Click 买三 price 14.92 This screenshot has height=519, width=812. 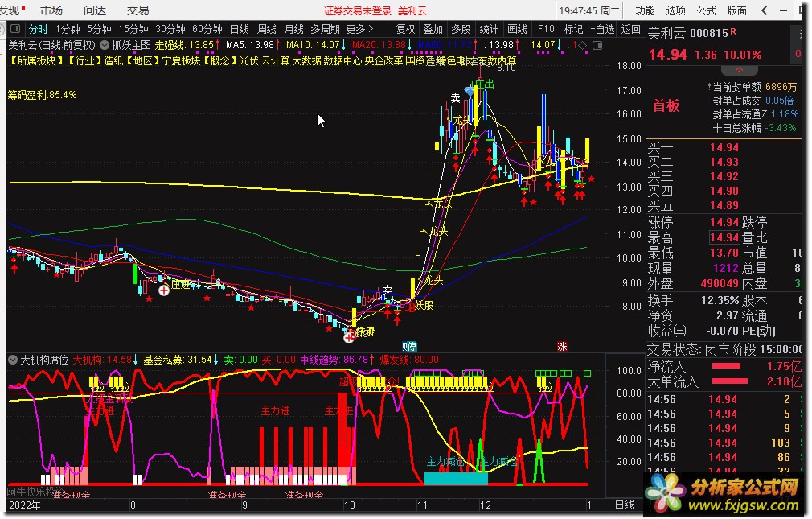tap(724, 176)
